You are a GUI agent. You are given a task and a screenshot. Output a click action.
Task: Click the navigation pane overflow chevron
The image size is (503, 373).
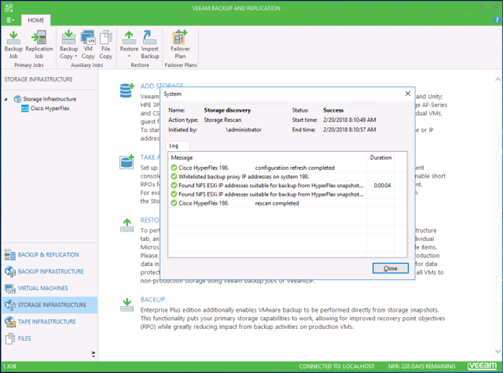(93, 354)
